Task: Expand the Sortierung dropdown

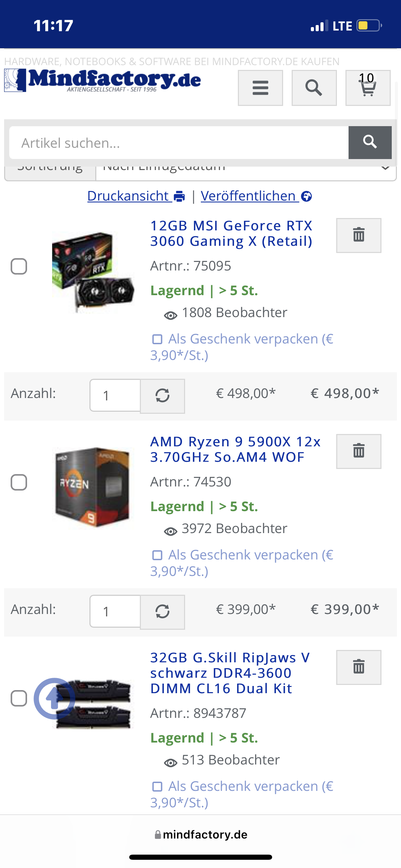Action: click(246, 170)
